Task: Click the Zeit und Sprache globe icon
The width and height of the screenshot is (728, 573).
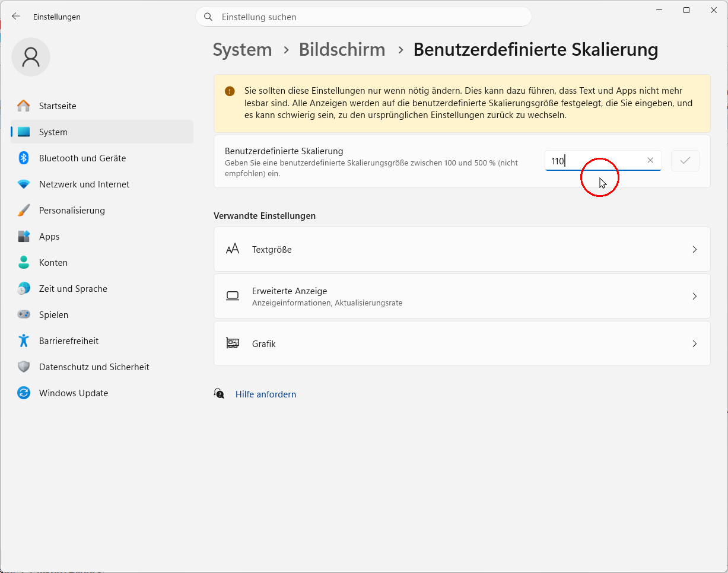Action: [x=24, y=289]
